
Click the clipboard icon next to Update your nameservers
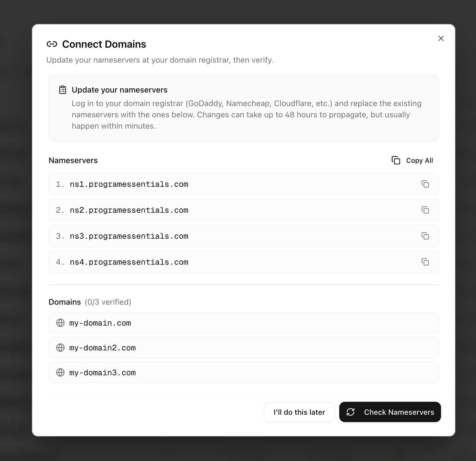[63, 90]
